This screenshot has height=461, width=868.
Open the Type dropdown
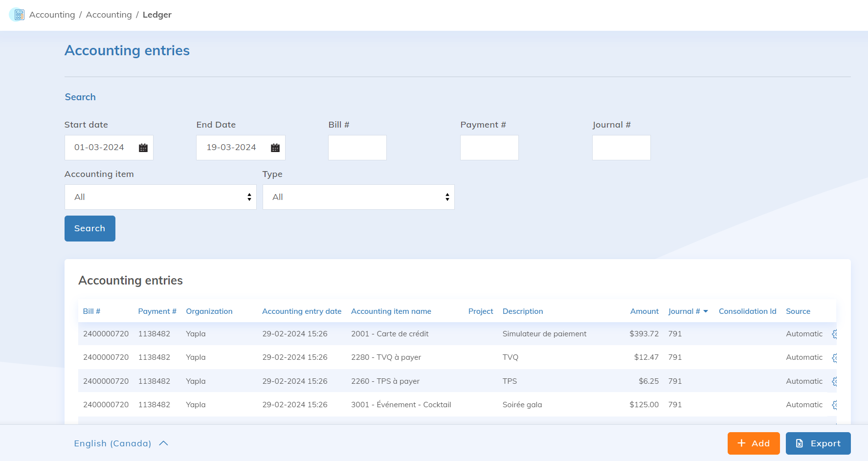358,197
